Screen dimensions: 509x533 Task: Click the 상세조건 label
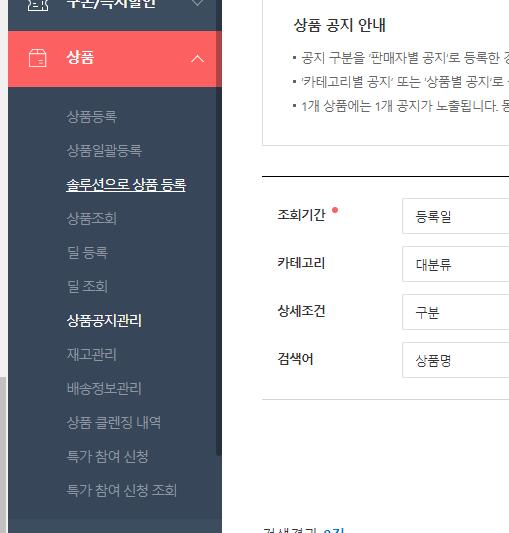click(x=301, y=311)
